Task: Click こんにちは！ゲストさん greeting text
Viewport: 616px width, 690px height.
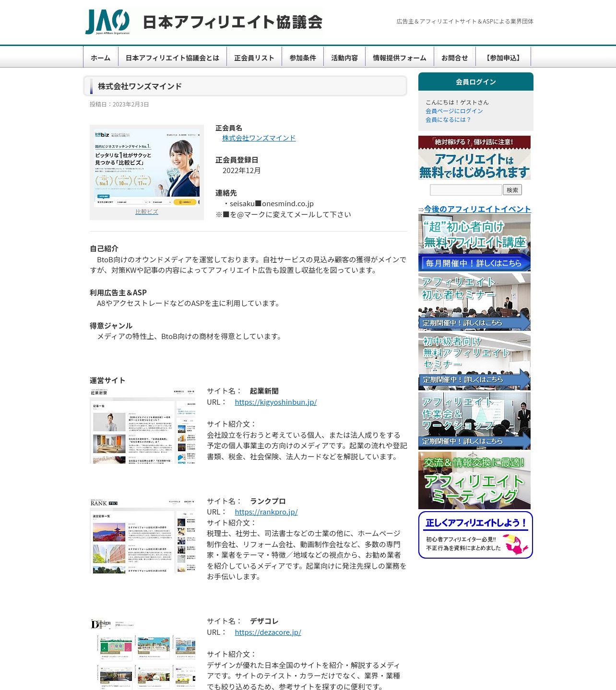Action: pos(457,102)
